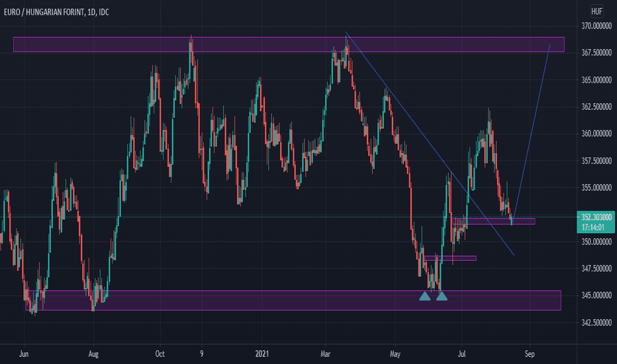Click the 350.000000 price axis label
Viewport: 617px width, 364px height.
pos(596,242)
